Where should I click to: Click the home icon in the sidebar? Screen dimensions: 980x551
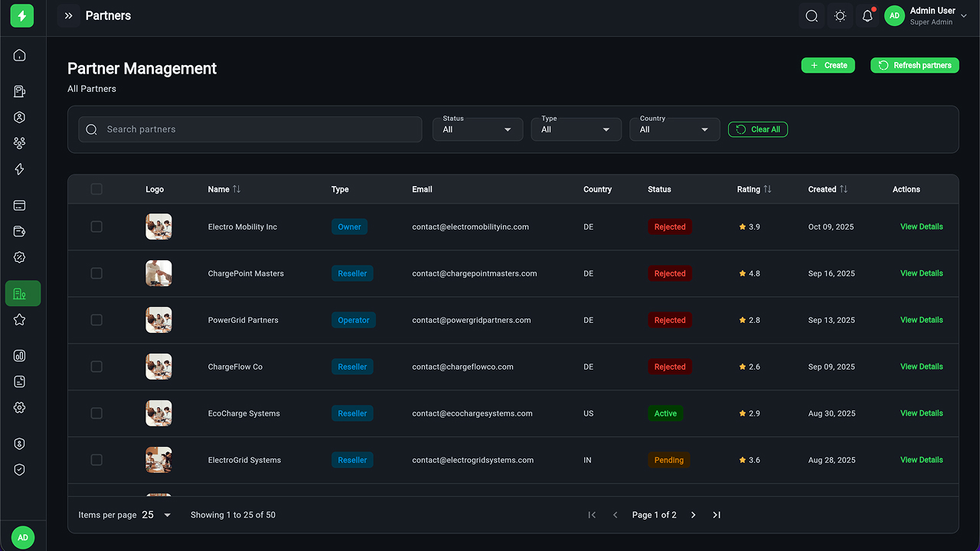[20, 55]
